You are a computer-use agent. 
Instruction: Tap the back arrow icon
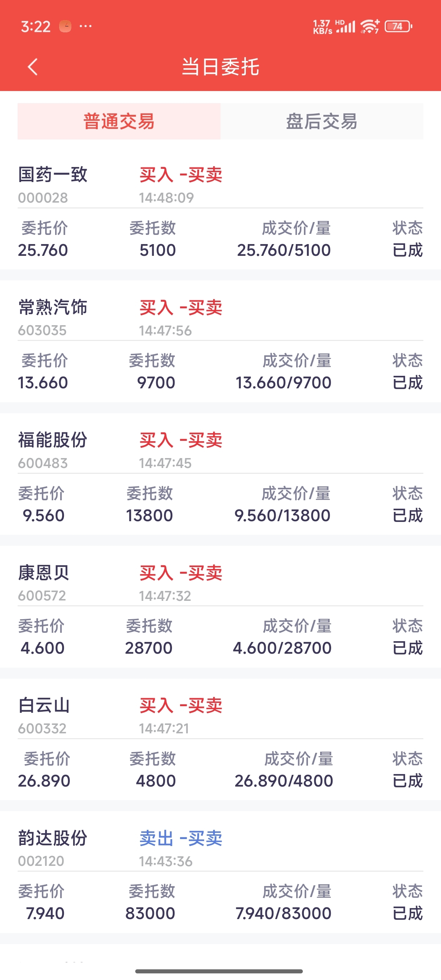pyautogui.click(x=33, y=67)
